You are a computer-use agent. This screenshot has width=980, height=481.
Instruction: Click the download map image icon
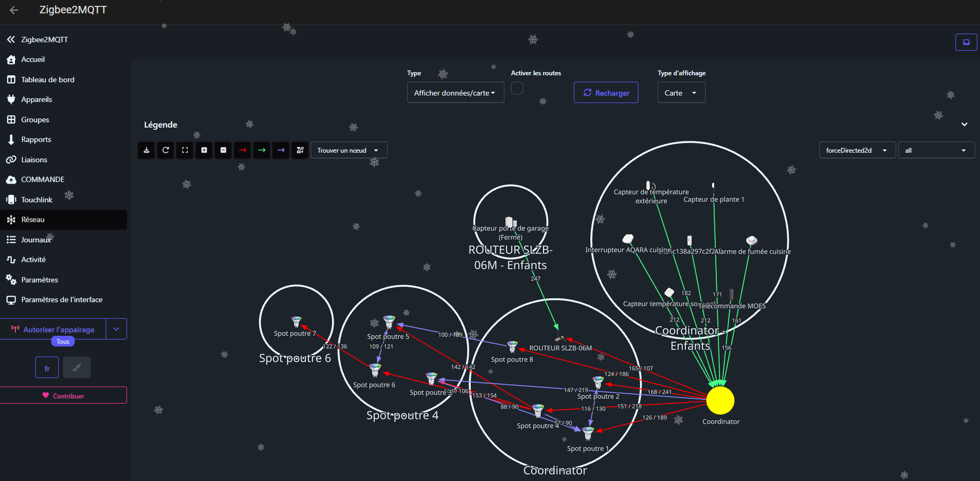(146, 151)
